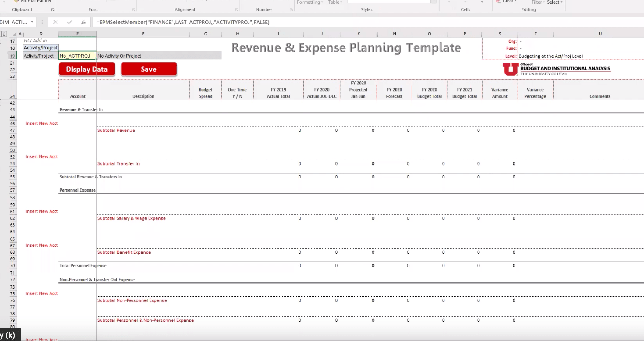Open the Font group dialog launcher

(x=133, y=10)
